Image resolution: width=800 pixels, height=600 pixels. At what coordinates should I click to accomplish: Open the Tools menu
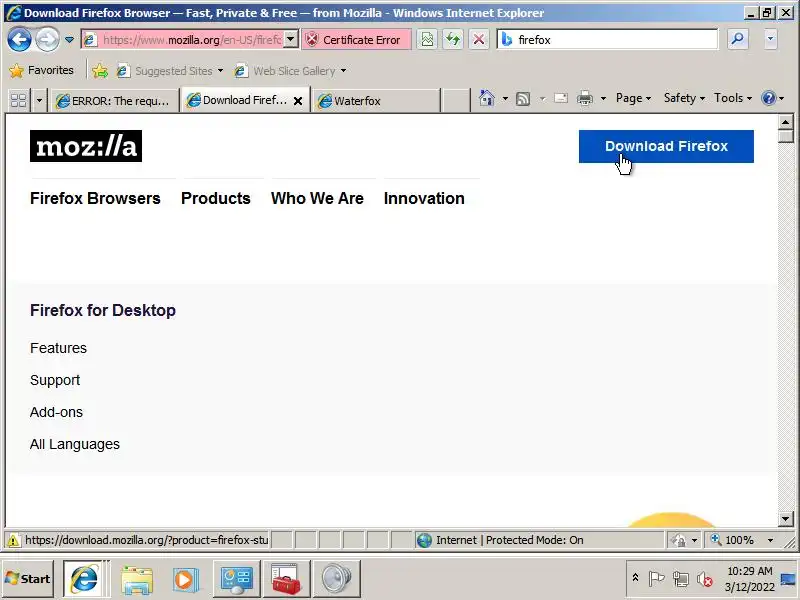[x=733, y=98]
